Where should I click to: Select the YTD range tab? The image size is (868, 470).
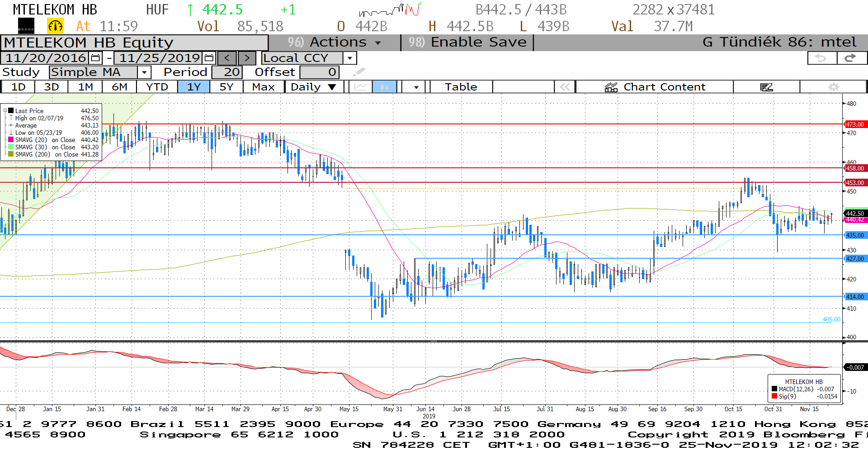point(157,87)
